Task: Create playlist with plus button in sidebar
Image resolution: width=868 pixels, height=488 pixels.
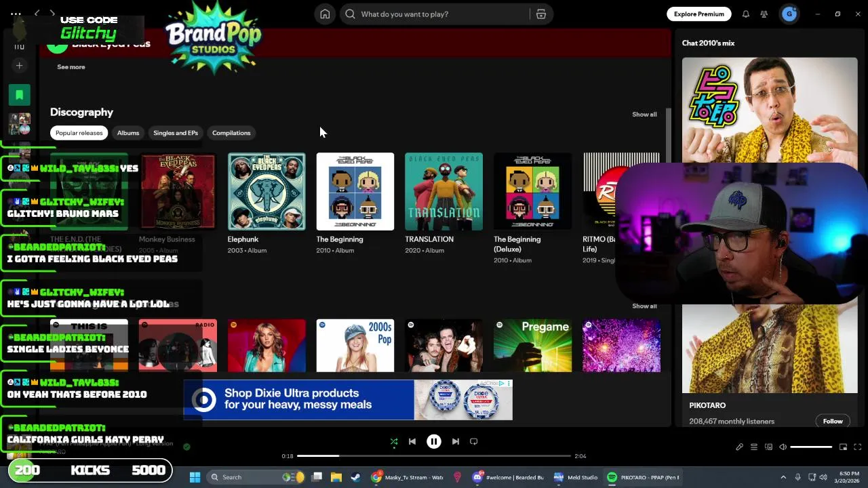Action: click(19, 66)
